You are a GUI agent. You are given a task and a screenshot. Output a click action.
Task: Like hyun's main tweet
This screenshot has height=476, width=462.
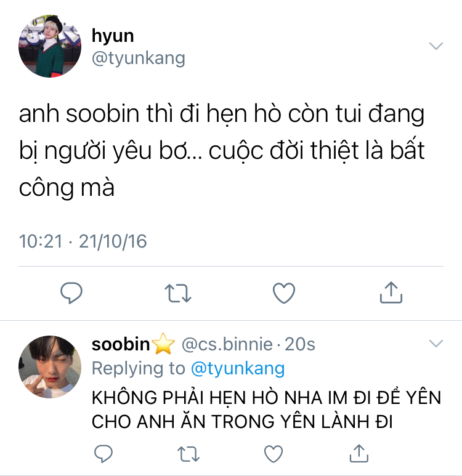click(284, 293)
